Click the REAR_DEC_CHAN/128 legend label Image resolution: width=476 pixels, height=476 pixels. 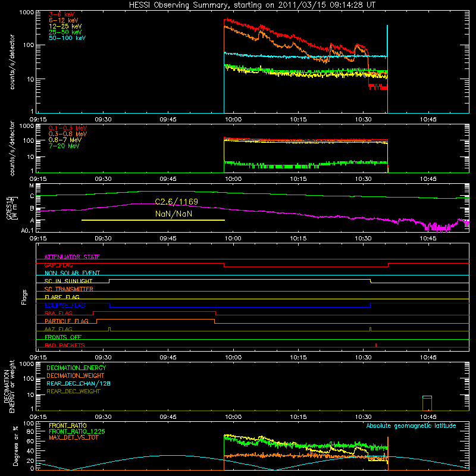(x=79, y=384)
